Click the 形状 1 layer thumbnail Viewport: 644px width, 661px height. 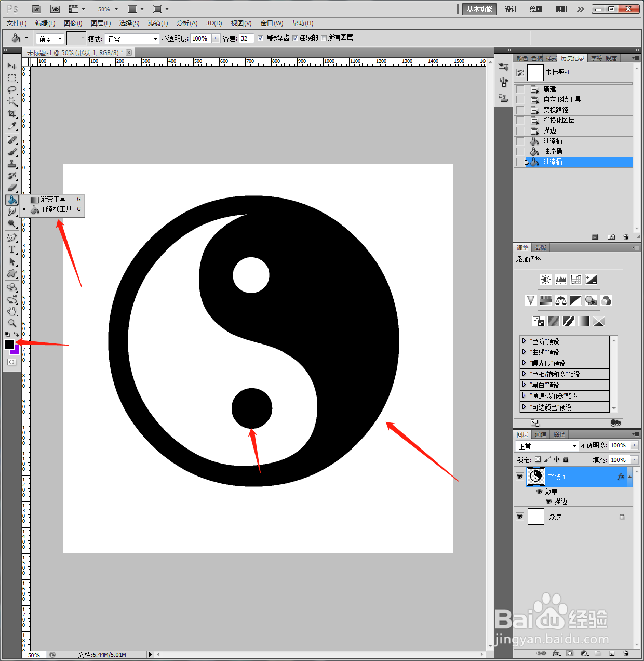536,477
